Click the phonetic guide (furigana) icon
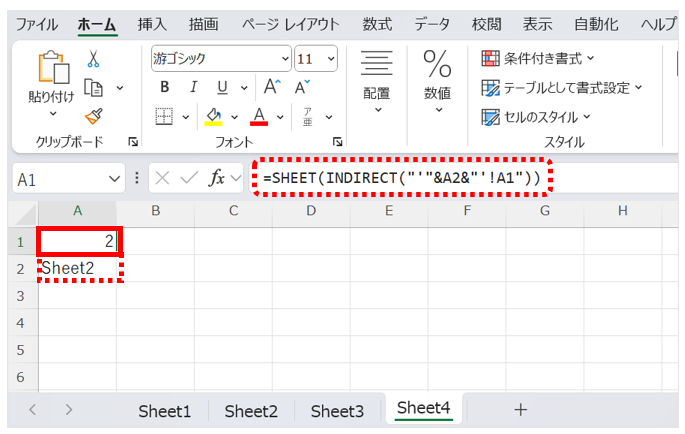 [308, 117]
